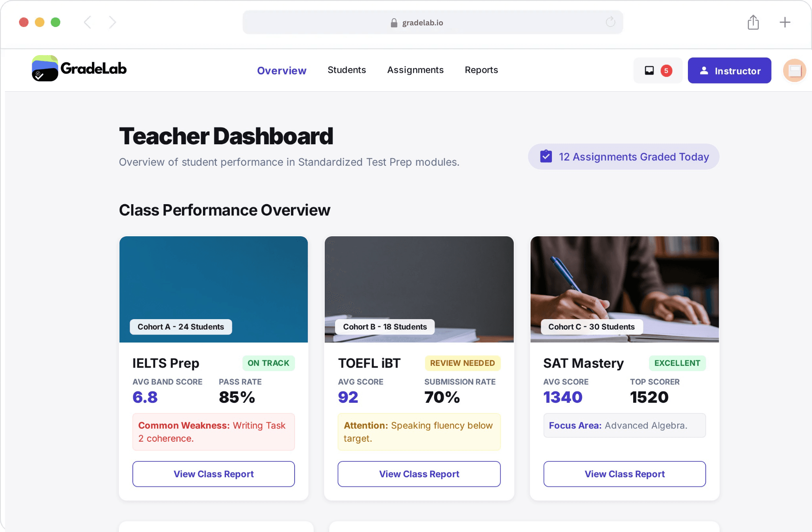Image resolution: width=812 pixels, height=532 pixels.
Task: Click the browser forward arrow
Action: 113,22
